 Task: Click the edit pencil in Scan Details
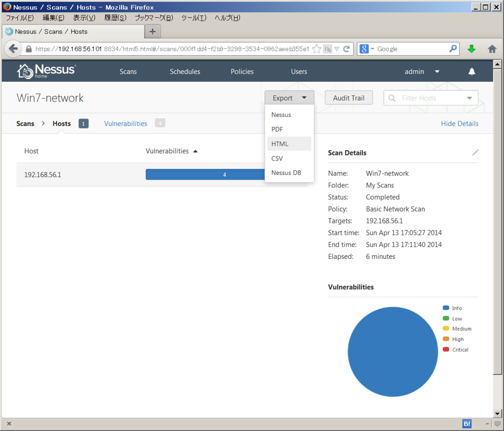475,153
